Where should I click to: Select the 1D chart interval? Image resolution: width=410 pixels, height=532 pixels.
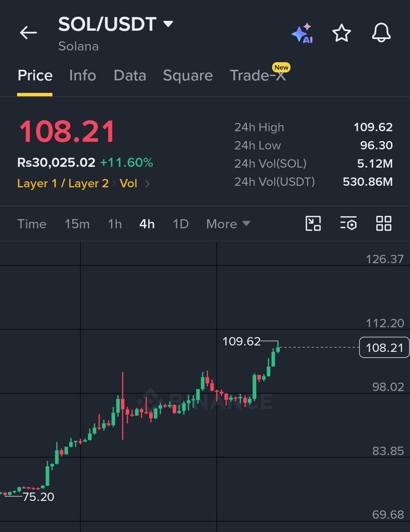(x=181, y=224)
